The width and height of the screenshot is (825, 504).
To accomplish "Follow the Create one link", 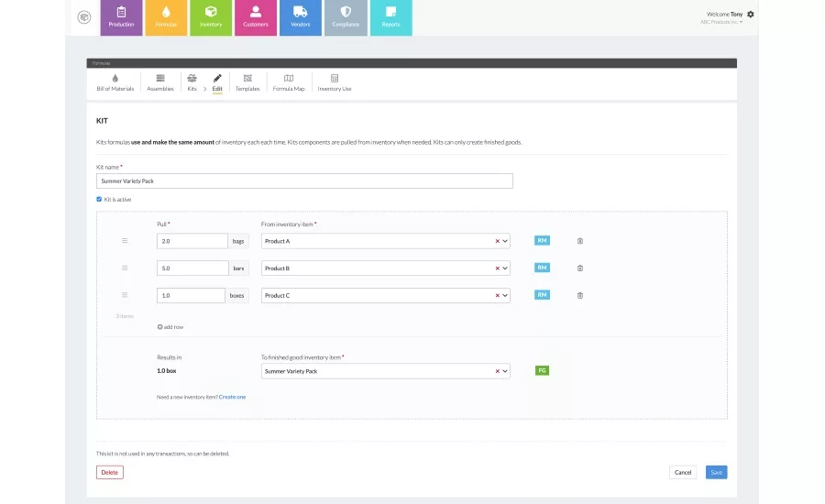I will (232, 397).
